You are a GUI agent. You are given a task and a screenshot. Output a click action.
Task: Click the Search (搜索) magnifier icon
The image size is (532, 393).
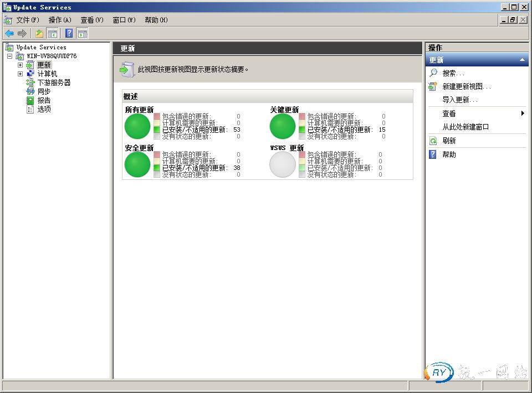[x=434, y=73]
